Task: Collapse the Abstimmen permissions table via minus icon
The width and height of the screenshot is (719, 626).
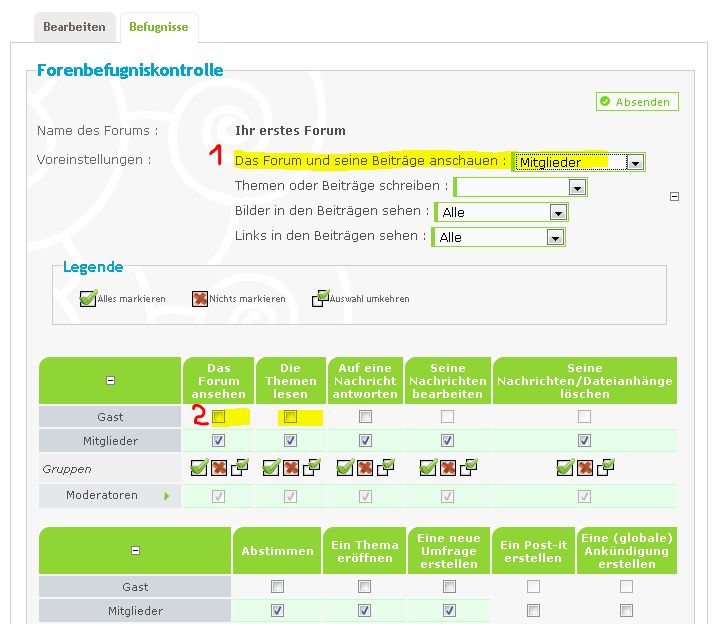Action: point(136,550)
